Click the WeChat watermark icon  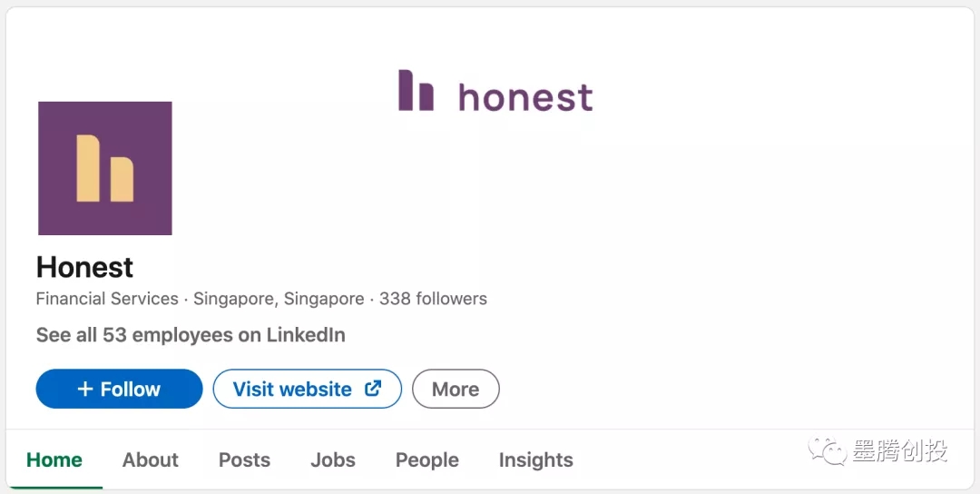tap(828, 450)
